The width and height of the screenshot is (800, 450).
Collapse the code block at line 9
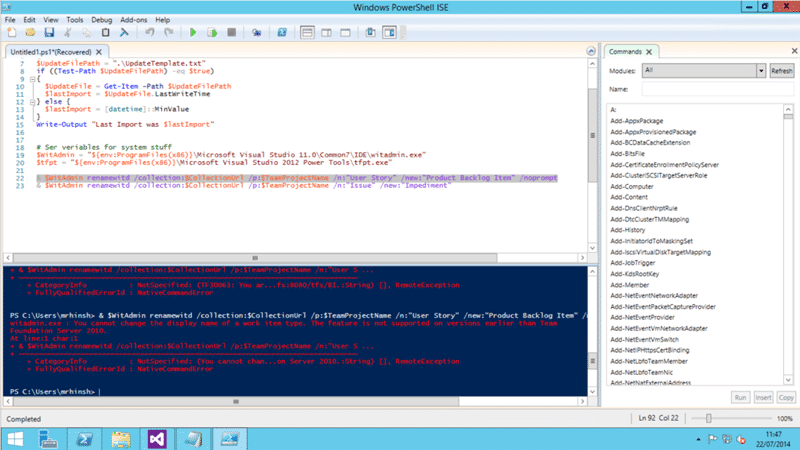pos(32,79)
